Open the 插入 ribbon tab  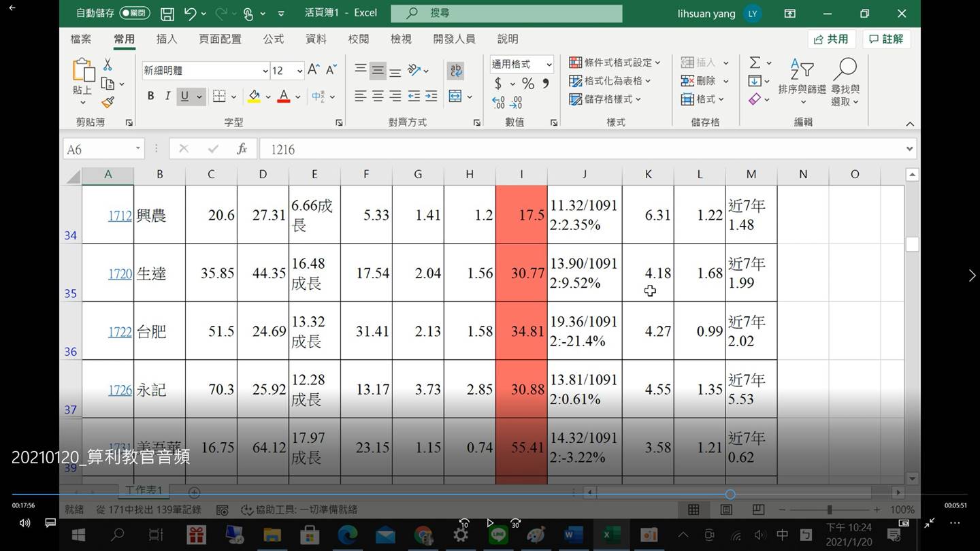coord(166,39)
